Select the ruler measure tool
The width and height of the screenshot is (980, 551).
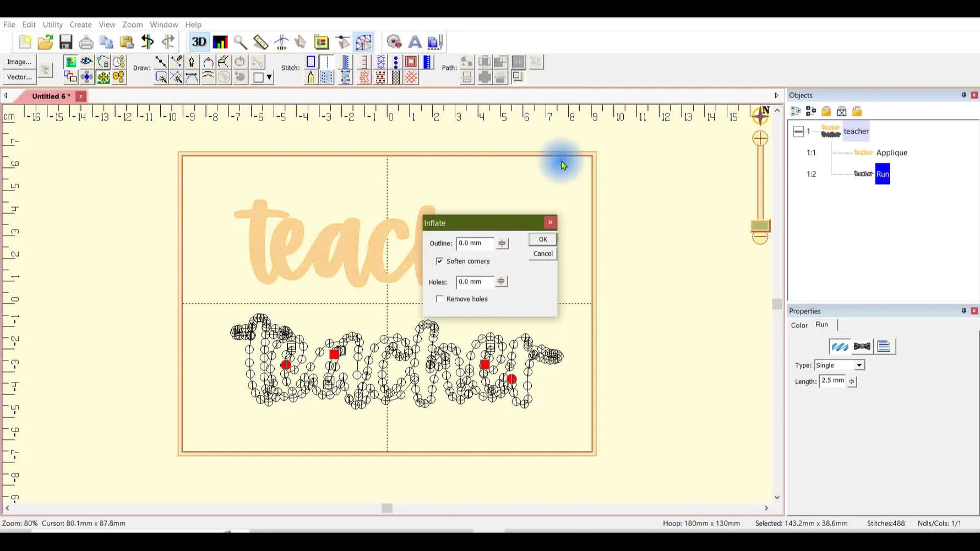coord(260,42)
